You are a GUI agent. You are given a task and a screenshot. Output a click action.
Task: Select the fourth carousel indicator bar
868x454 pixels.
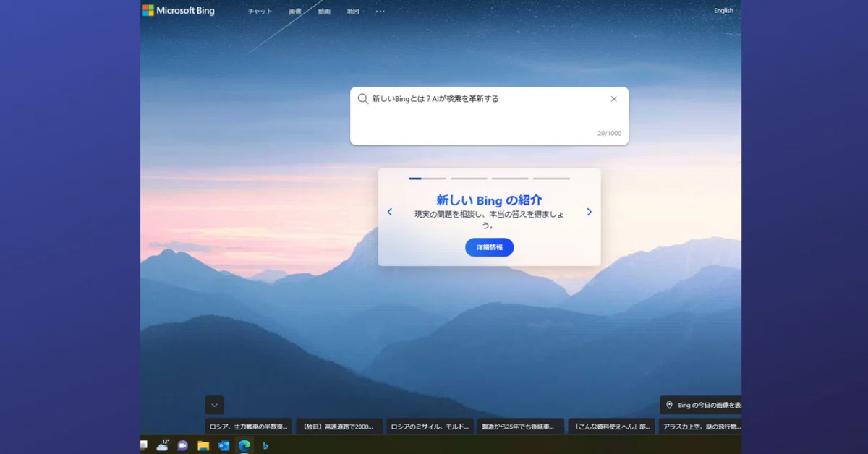(551, 178)
